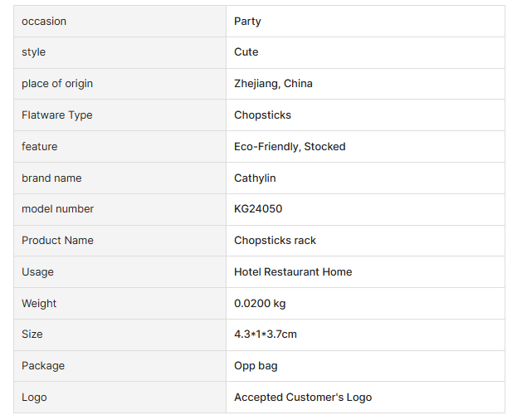Click the 'Flatware Type' label cell
This screenshot has height=420, width=522.
57,115
